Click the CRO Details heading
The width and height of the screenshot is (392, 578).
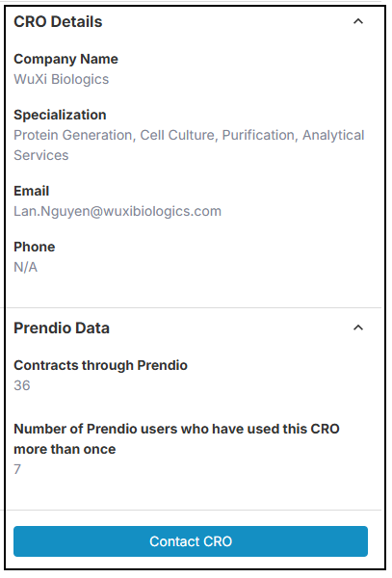(x=58, y=22)
